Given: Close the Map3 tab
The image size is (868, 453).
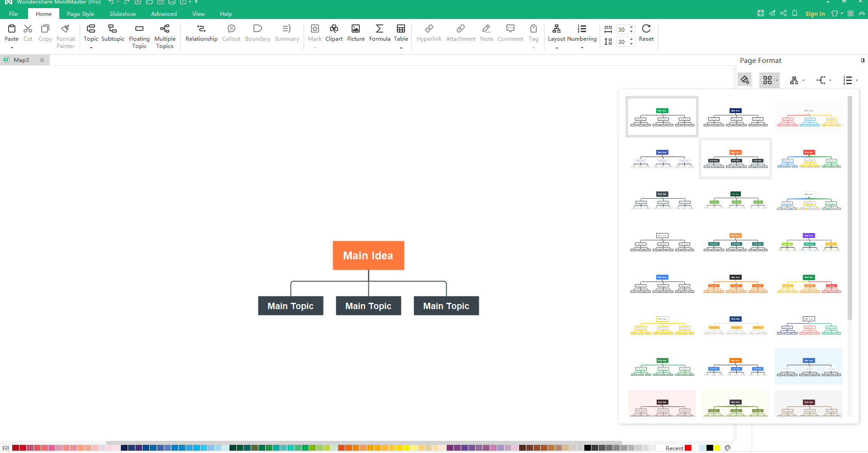Looking at the screenshot, I should 42,60.
